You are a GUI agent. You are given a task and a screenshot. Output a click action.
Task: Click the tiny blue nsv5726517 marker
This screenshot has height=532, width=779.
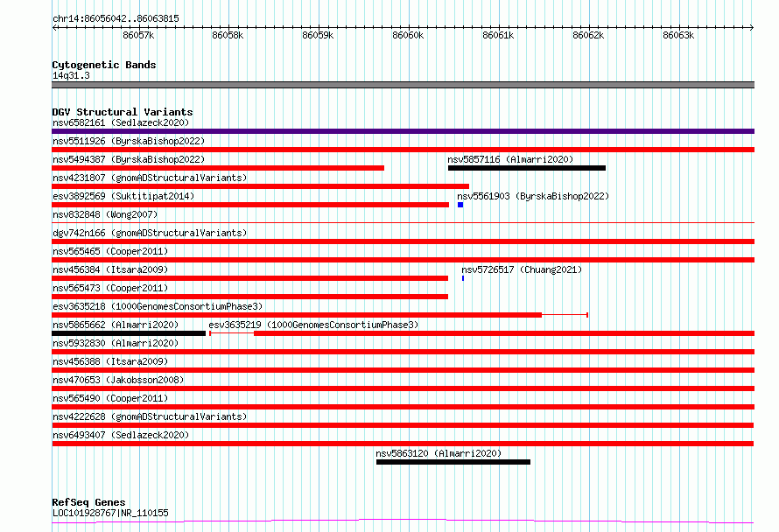(463, 278)
